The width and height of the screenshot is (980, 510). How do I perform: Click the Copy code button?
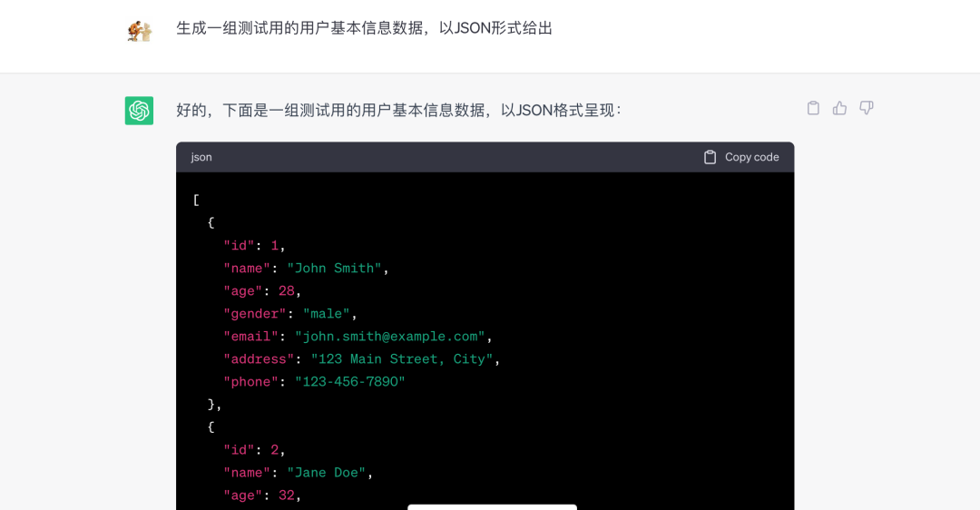pyautogui.click(x=741, y=157)
